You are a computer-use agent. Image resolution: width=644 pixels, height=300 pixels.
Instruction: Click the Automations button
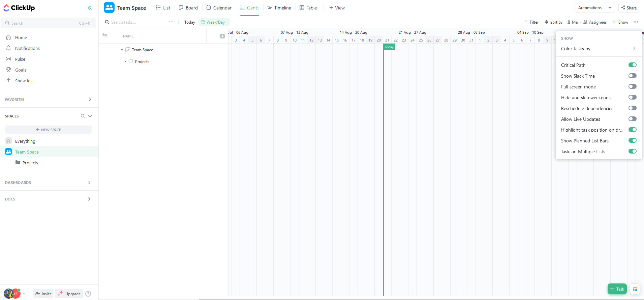pyautogui.click(x=590, y=7)
